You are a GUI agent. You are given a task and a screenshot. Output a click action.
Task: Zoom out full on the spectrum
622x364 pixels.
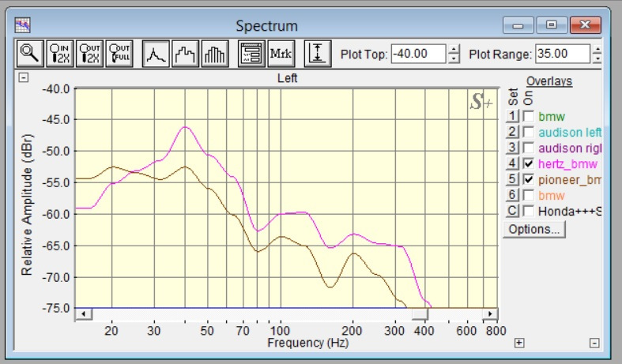pos(119,54)
